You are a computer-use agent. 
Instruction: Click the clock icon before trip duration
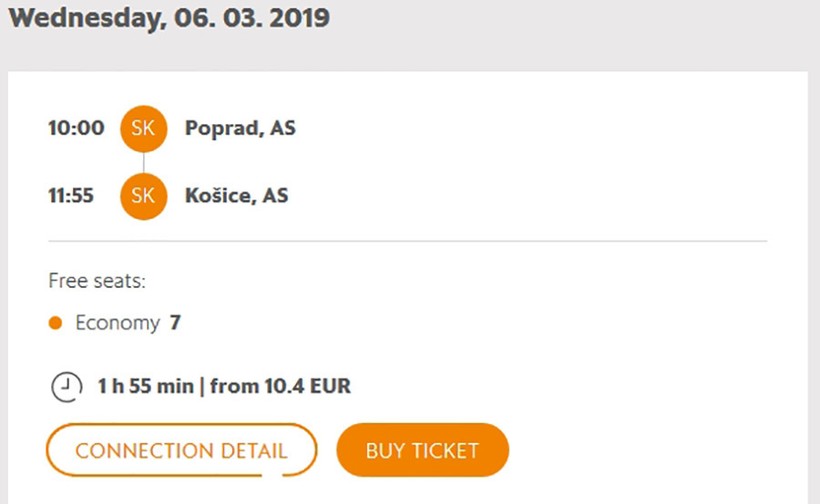[64, 386]
